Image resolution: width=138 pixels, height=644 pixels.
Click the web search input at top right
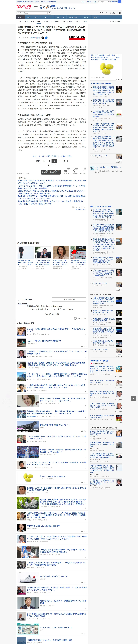pos(102,2)
